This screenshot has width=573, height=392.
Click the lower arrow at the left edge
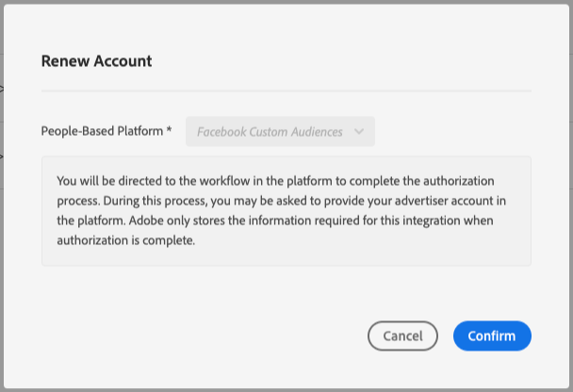coord(2,155)
